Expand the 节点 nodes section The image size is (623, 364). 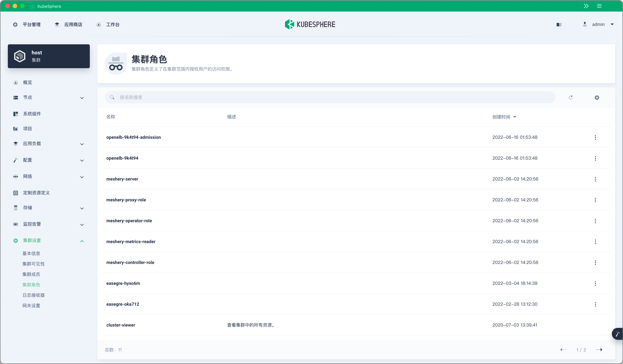[82, 98]
